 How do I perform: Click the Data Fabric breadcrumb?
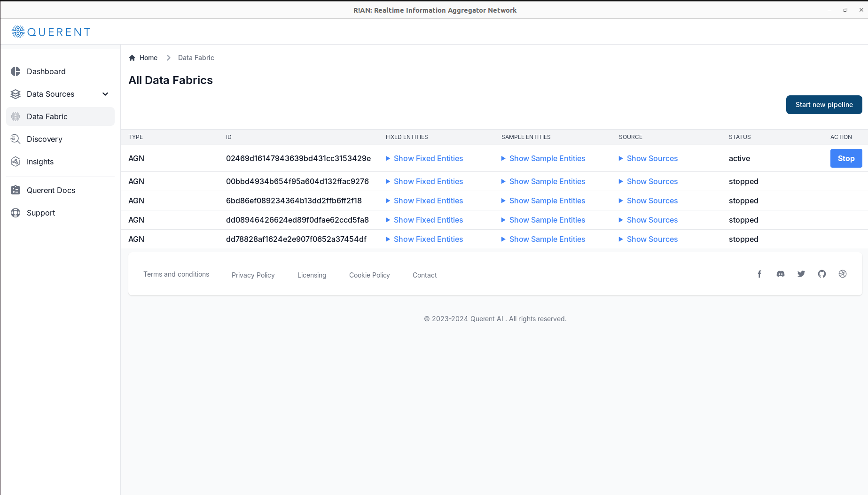point(196,58)
